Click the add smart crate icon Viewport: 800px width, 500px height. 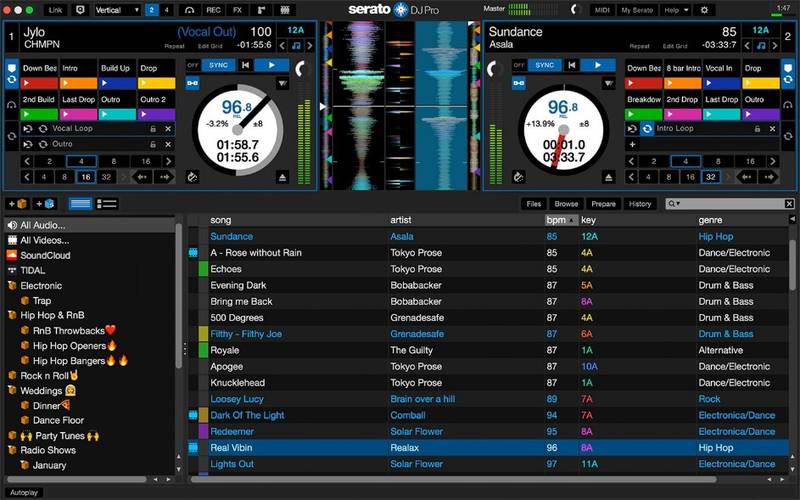coord(45,204)
